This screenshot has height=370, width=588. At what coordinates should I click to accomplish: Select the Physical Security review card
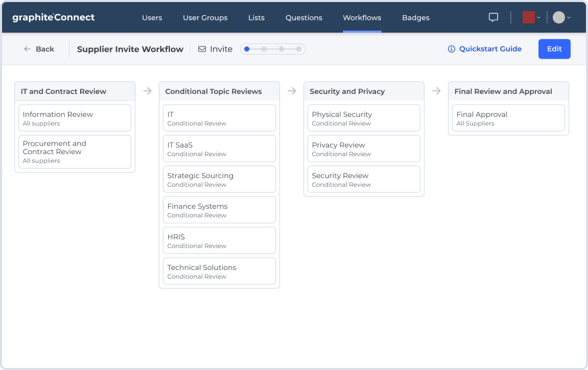tap(364, 118)
